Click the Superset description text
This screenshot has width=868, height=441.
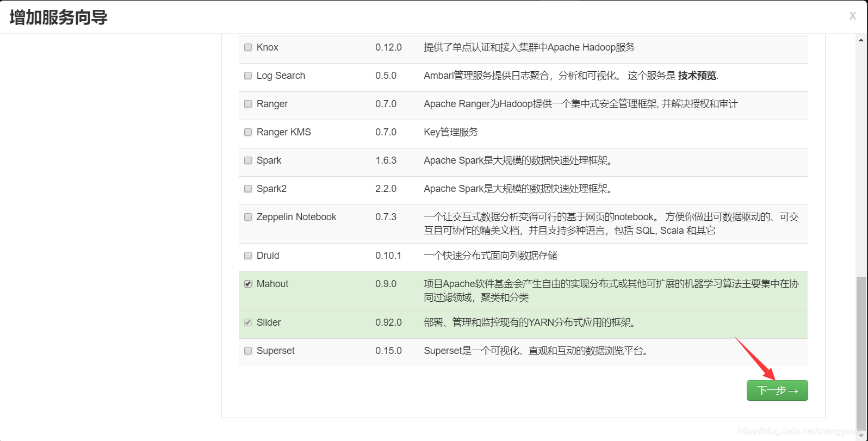536,351
